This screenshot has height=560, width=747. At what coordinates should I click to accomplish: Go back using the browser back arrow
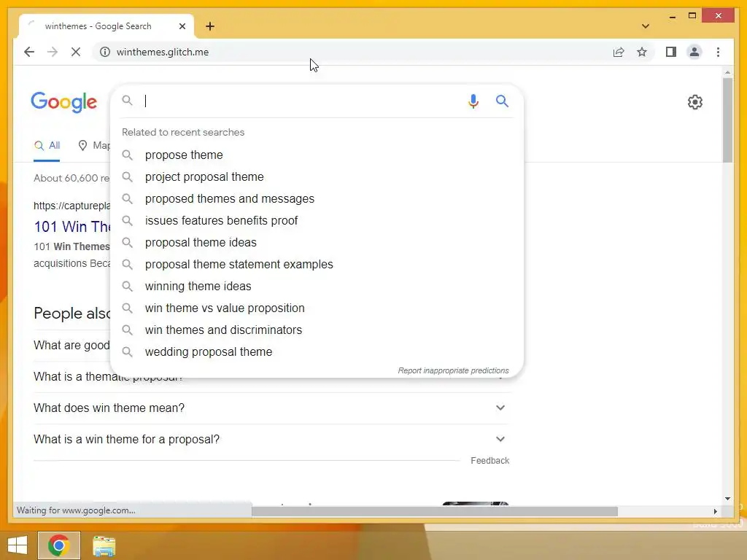coord(29,52)
